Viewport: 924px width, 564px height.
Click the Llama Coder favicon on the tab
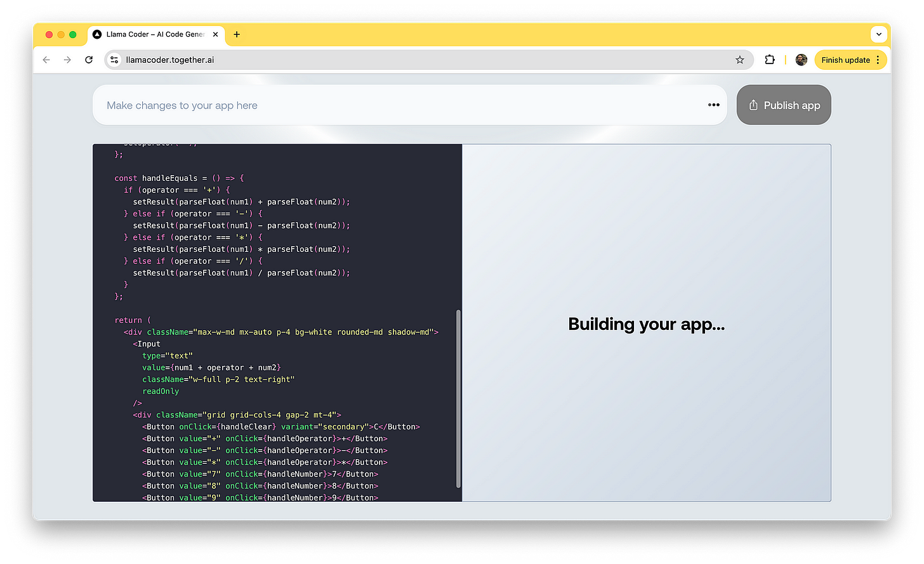96,35
